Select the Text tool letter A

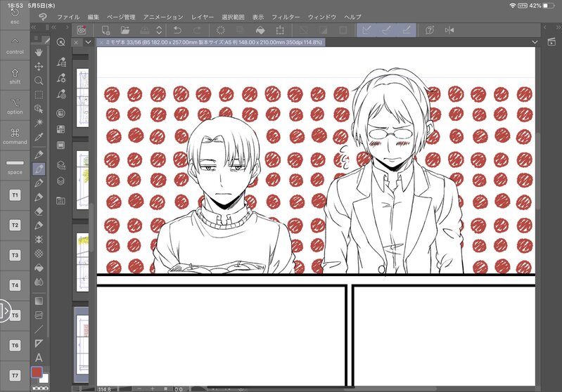point(39,358)
